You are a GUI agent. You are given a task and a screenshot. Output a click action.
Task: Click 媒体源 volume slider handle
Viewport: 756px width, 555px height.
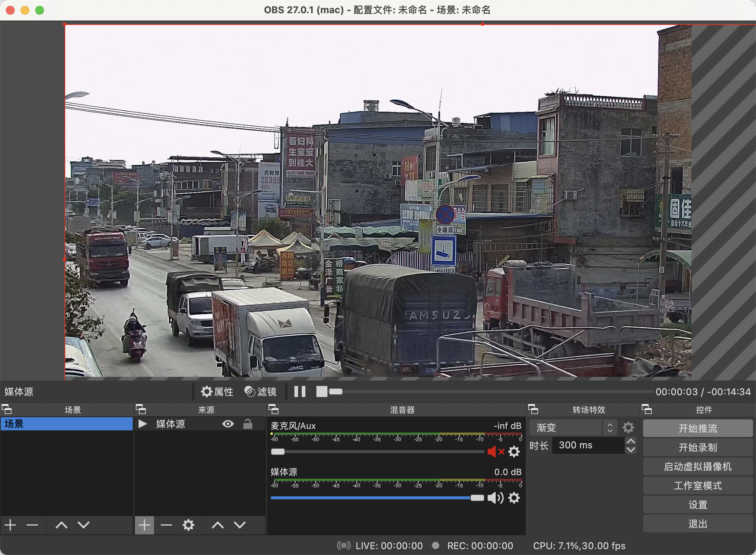(x=477, y=498)
